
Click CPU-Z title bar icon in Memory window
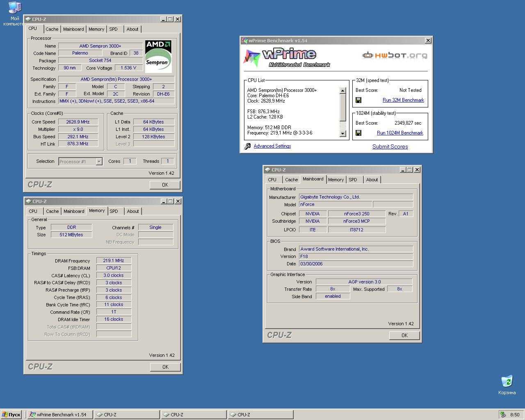pos(28,201)
